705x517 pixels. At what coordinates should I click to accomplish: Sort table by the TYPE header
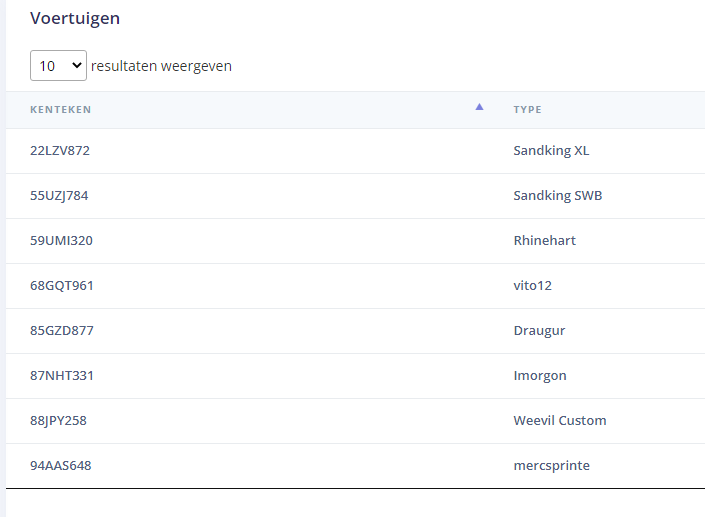coord(527,110)
